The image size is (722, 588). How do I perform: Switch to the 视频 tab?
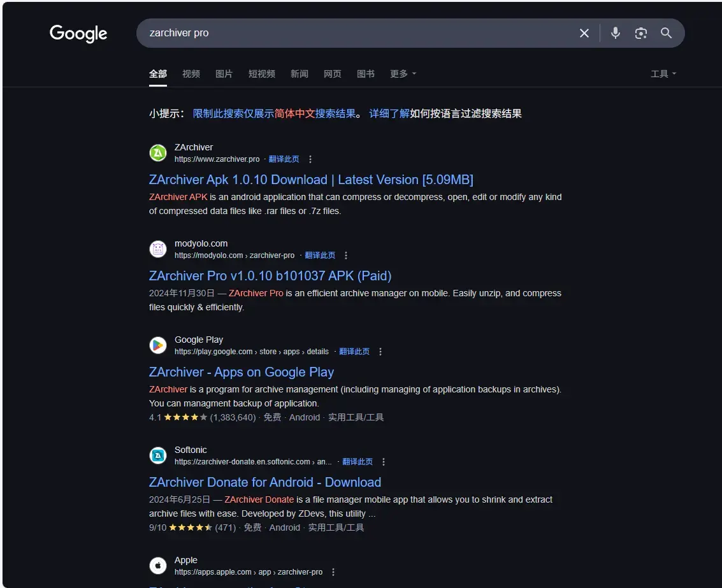191,74
